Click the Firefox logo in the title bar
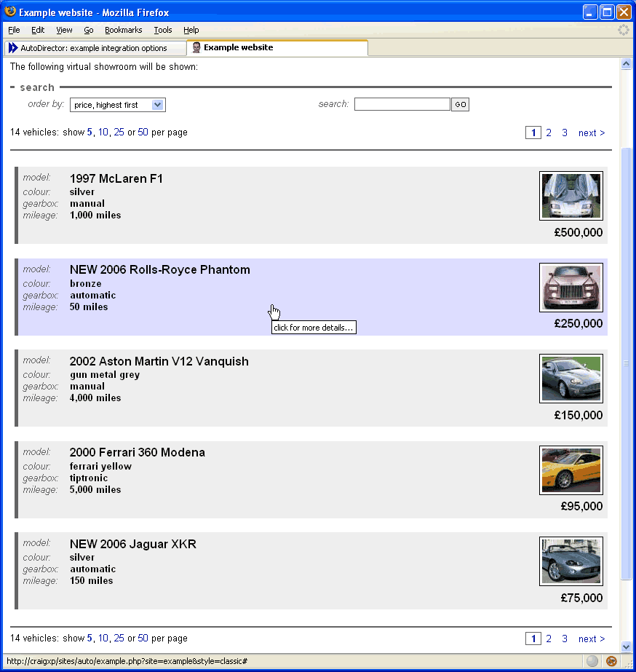This screenshot has height=672, width=636. [10, 12]
